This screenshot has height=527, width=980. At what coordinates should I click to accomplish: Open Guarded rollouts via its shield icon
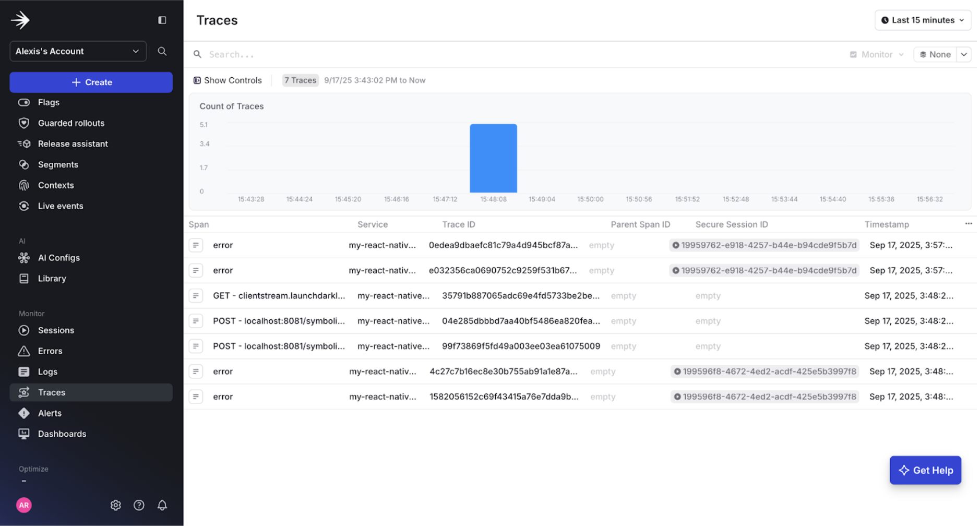point(24,123)
